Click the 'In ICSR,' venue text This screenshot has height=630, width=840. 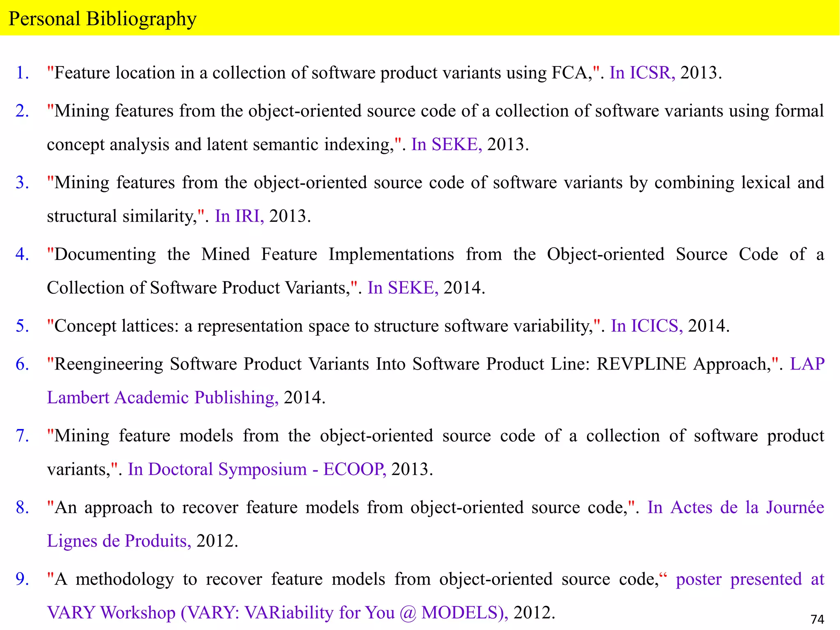[642, 73]
